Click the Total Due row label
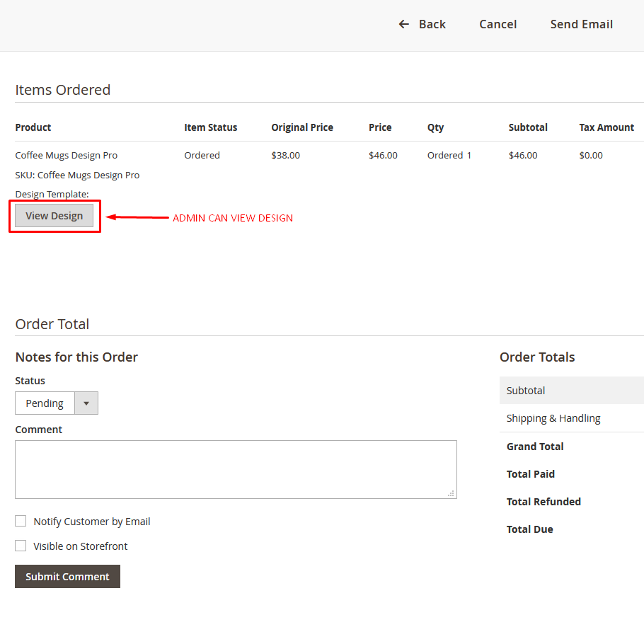 click(530, 529)
